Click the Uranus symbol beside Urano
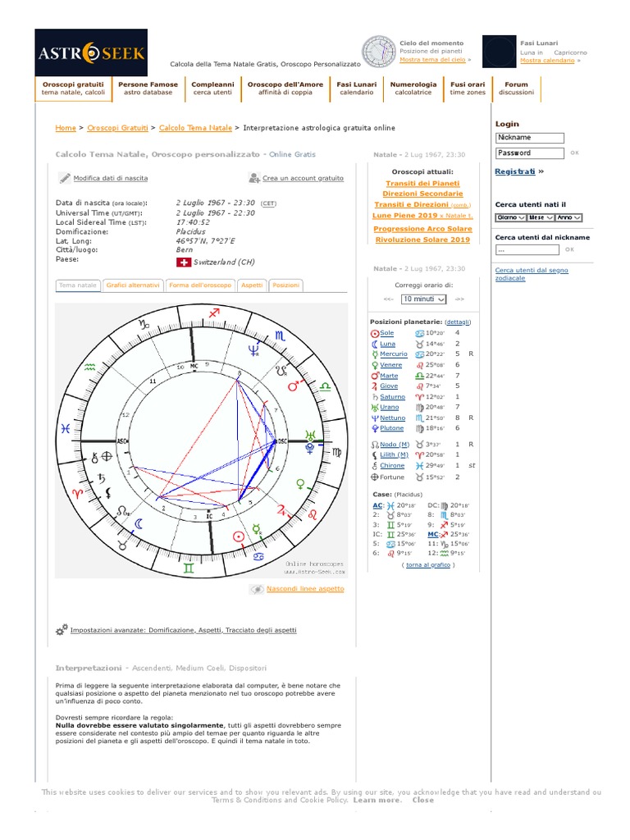Viewport: 630px width, 840px height. tap(374, 407)
